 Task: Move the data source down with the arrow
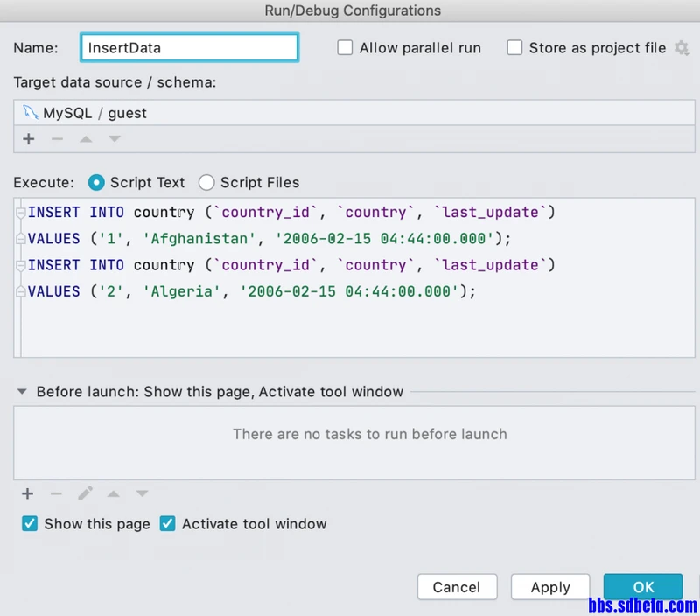click(x=115, y=139)
